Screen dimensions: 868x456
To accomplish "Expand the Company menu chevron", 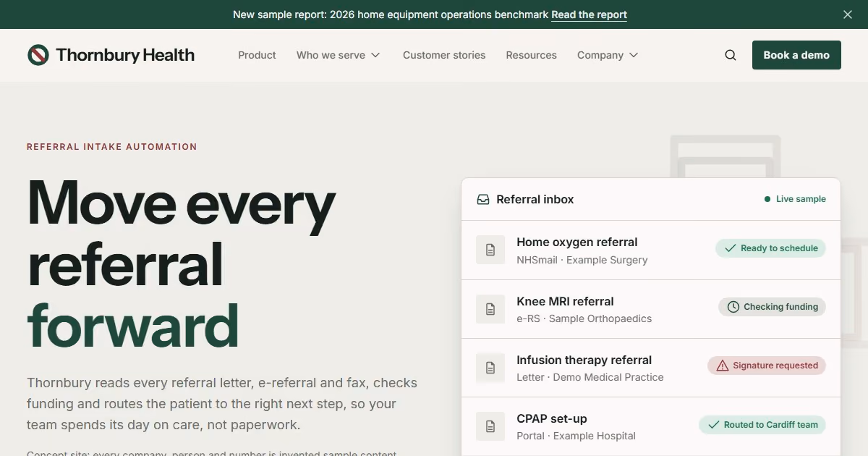I will [634, 55].
